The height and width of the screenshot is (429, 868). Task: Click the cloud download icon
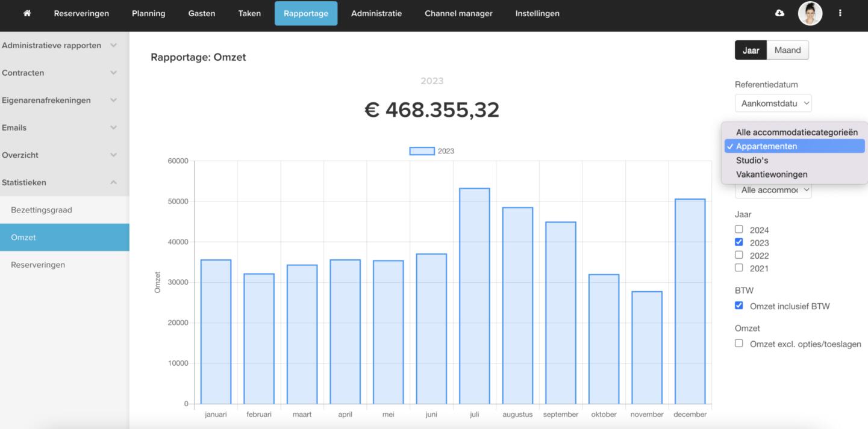779,13
